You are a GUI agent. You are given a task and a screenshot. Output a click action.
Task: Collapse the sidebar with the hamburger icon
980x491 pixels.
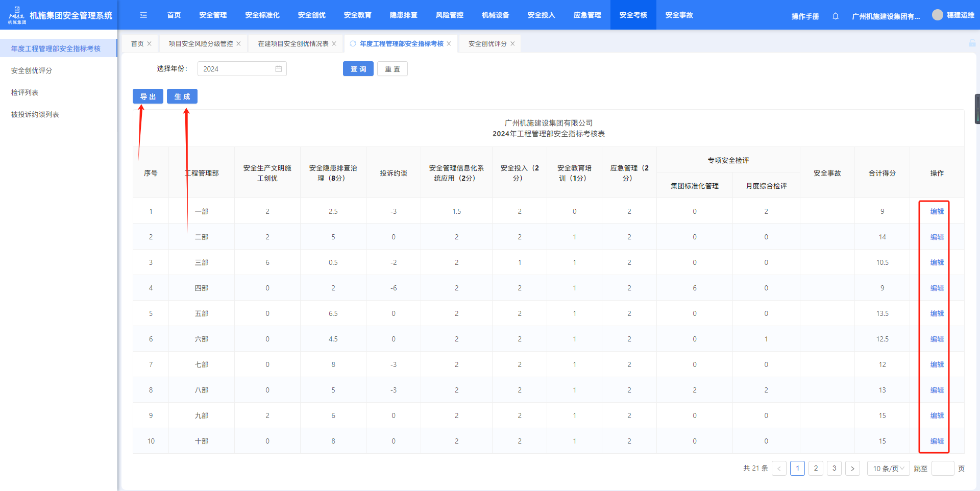pyautogui.click(x=143, y=15)
